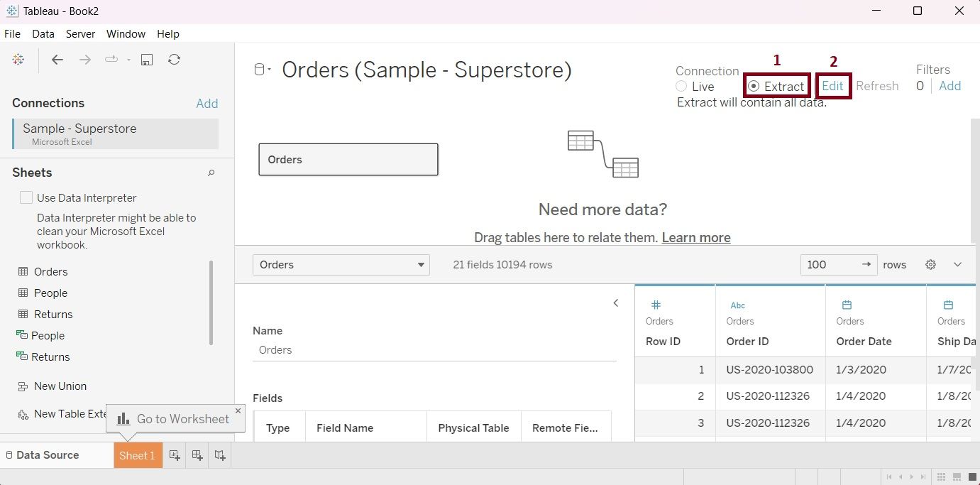
Task: Click the Sheets list vertical scrollbar
Action: click(x=211, y=303)
